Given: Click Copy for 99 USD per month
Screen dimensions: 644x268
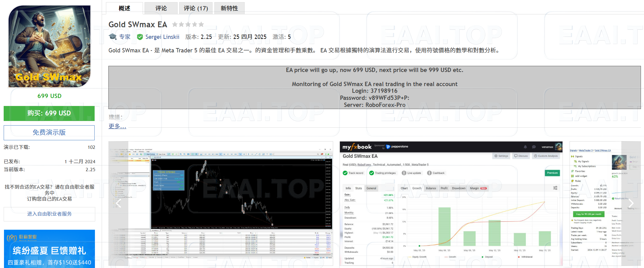Looking at the screenshot, I should point(589,214).
